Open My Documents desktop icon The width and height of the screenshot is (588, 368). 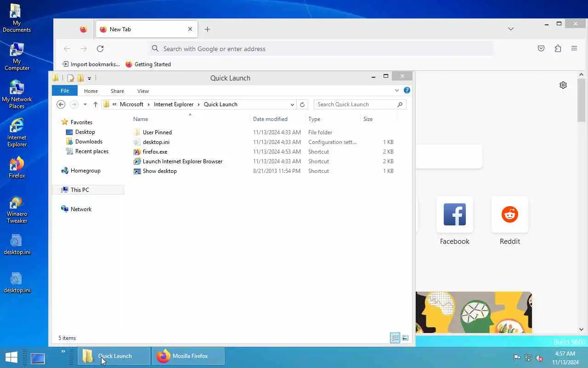(x=17, y=18)
